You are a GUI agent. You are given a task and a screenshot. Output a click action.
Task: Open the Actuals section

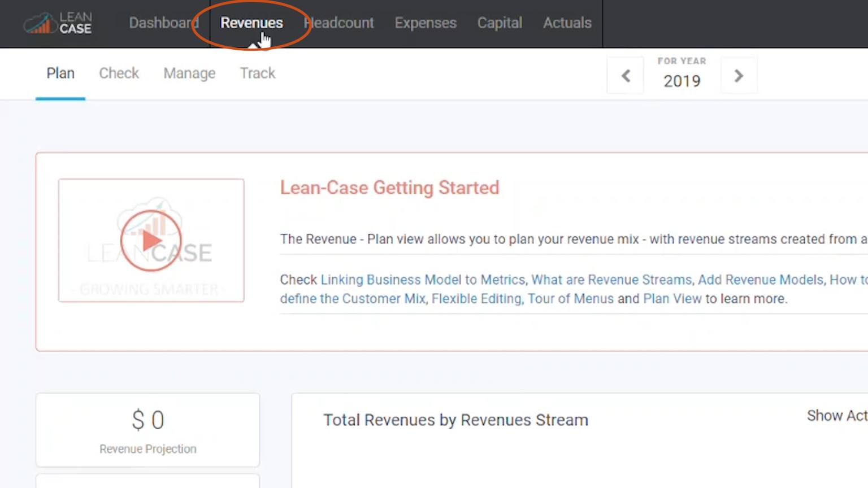(567, 23)
